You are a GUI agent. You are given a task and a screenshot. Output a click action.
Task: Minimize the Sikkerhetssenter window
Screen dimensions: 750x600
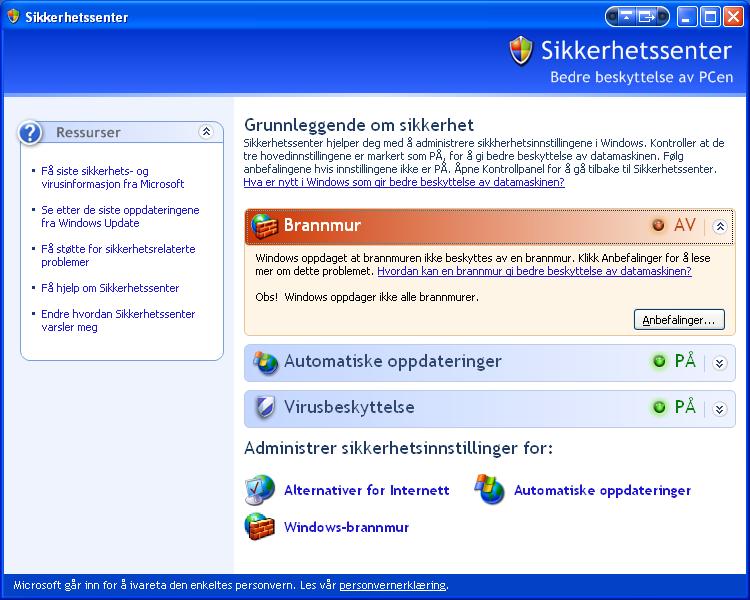click(x=687, y=17)
